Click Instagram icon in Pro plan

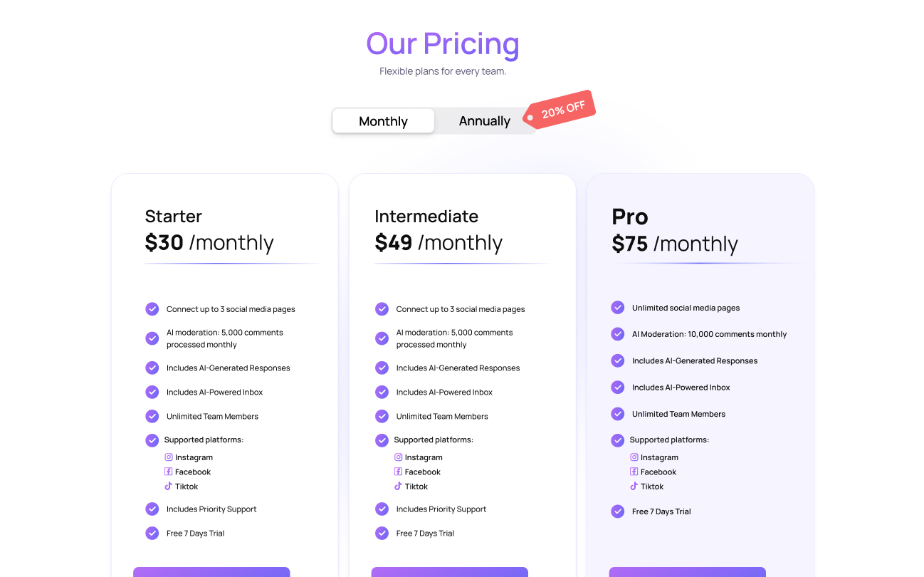point(634,457)
